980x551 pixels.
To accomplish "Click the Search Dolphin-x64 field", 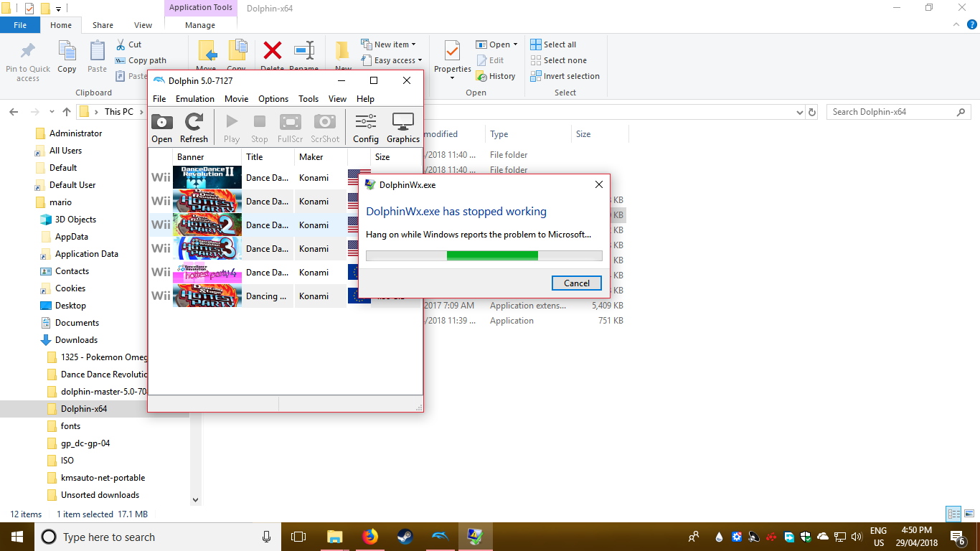I will [898, 112].
